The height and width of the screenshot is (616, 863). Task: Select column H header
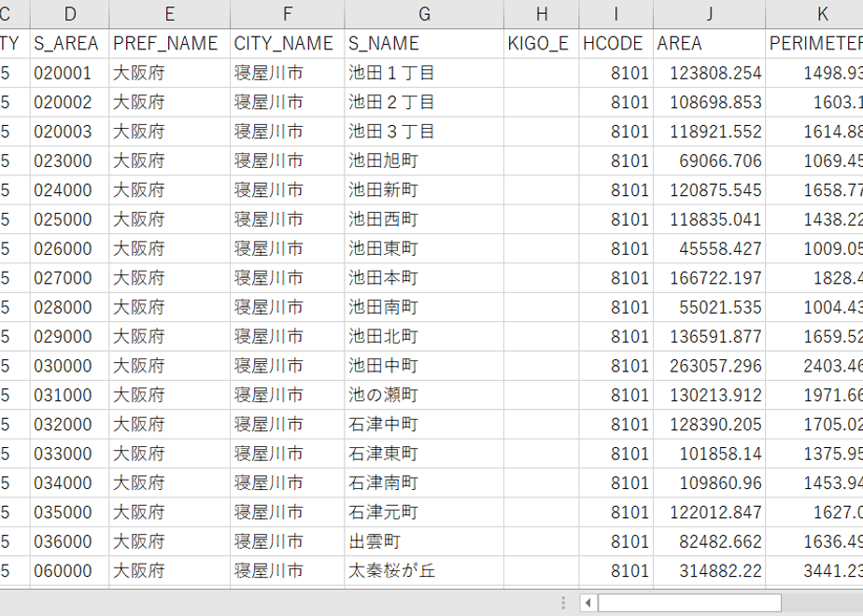542,14
